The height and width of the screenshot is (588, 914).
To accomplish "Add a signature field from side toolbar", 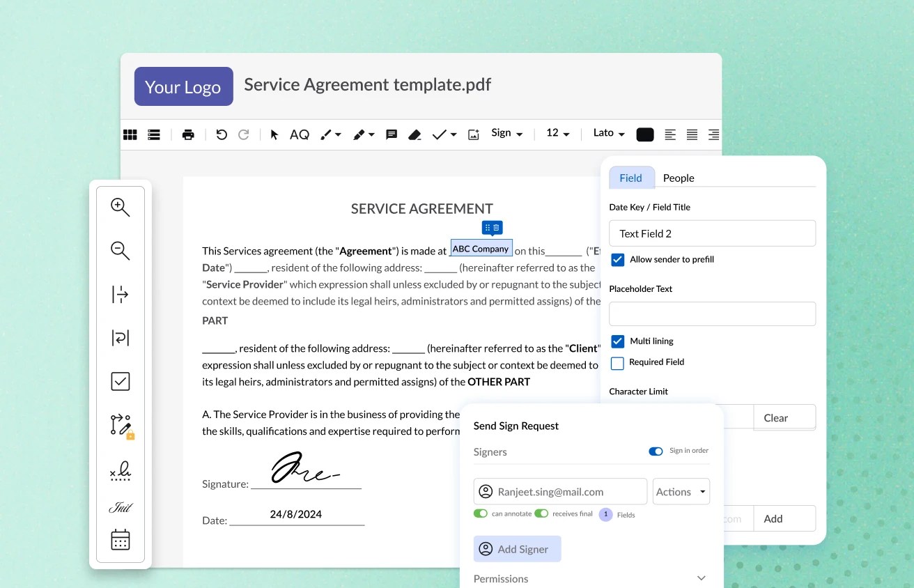I will [121, 471].
